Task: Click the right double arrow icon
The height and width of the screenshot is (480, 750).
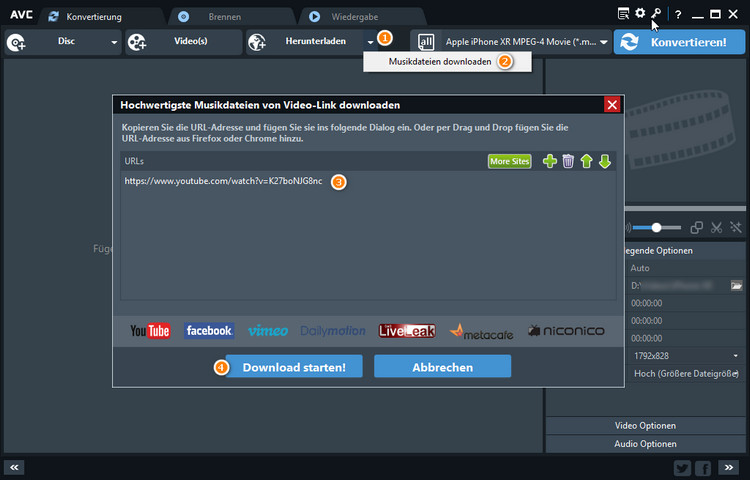Action: coord(728,467)
